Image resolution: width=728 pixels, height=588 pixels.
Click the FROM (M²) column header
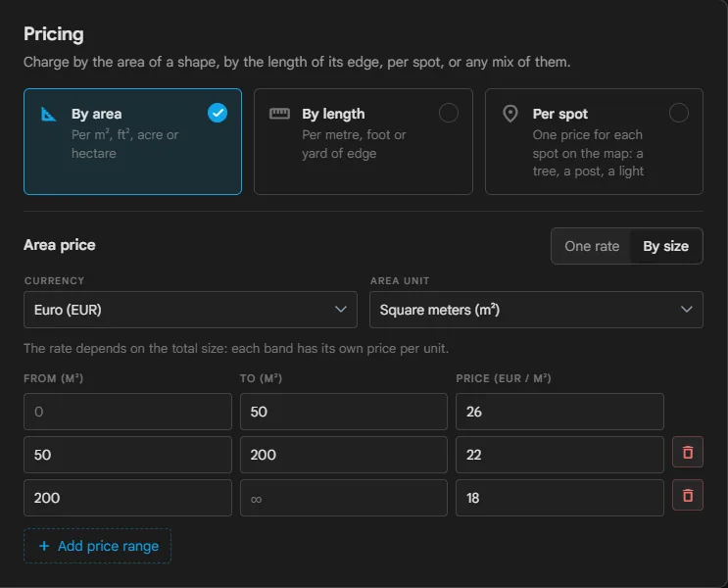pyautogui.click(x=53, y=378)
